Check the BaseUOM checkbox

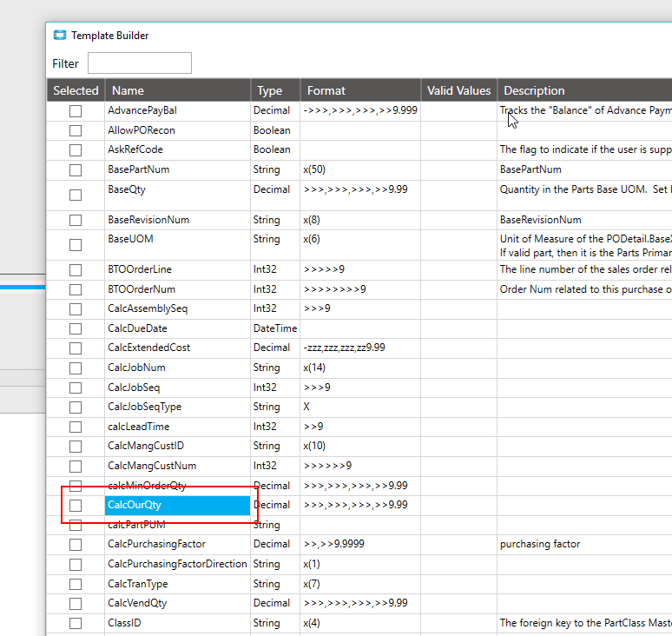click(76, 245)
